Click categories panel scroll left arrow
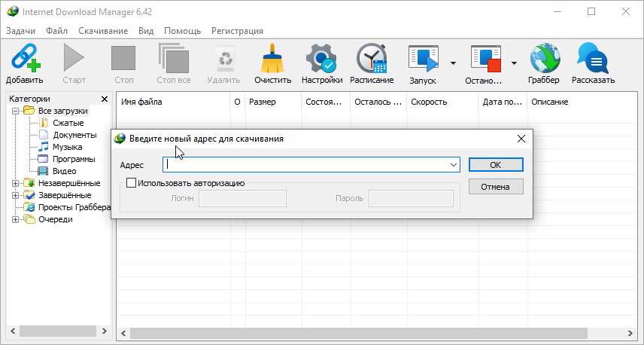 (x=13, y=331)
